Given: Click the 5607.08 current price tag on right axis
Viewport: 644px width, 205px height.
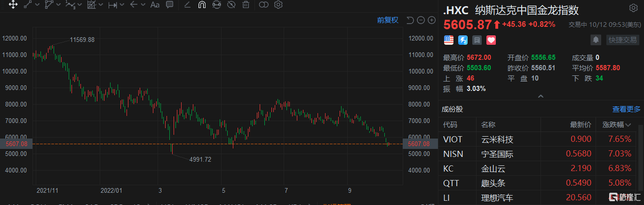Looking at the screenshot, I should click(420, 144).
